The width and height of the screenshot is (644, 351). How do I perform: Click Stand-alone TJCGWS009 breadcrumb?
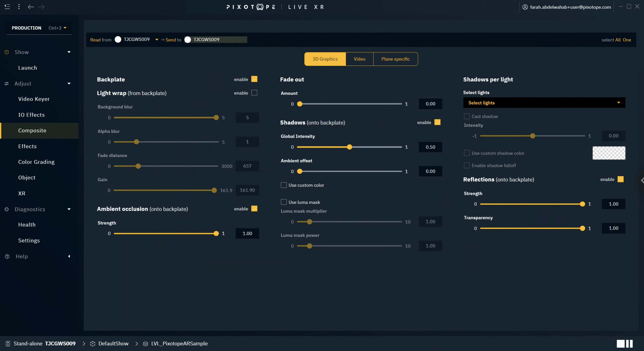[x=44, y=344]
